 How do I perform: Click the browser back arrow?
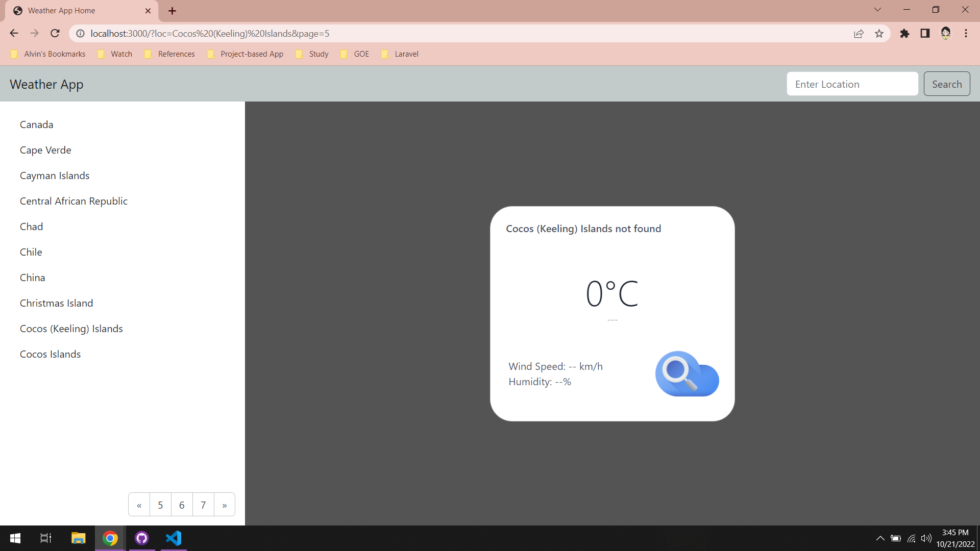click(x=14, y=33)
